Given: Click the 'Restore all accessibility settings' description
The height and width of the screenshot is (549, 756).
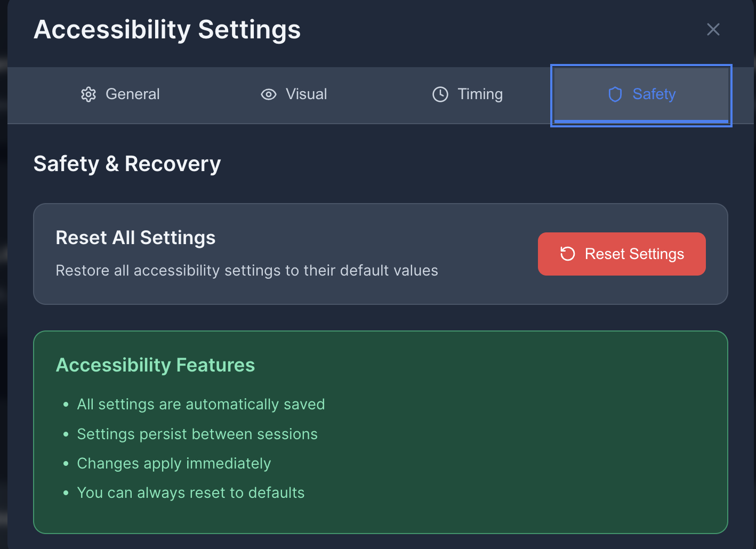Looking at the screenshot, I should pyautogui.click(x=247, y=270).
